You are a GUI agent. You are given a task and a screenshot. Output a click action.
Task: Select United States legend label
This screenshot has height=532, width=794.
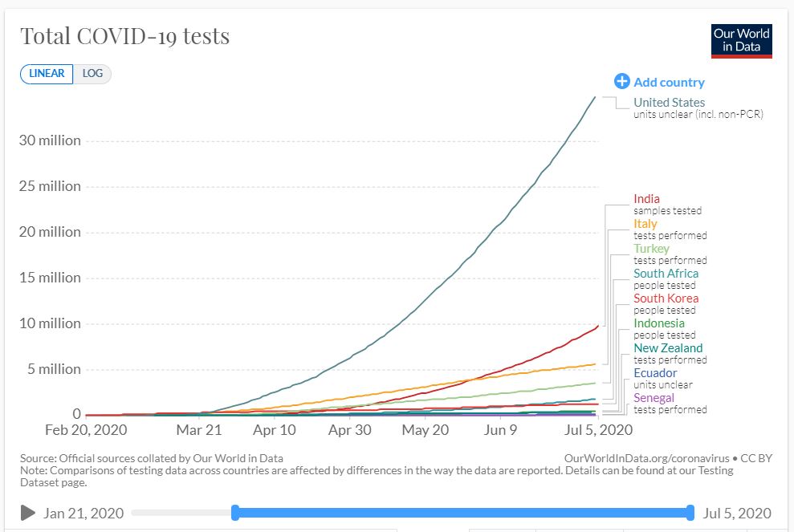coord(669,103)
